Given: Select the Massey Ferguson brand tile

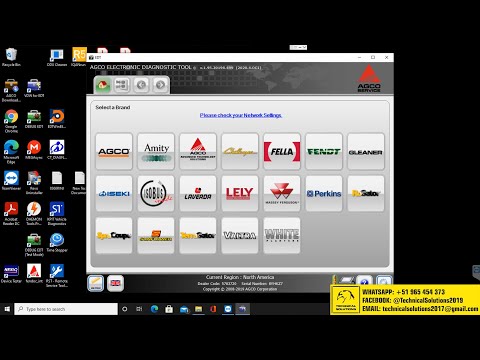Looking at the screenshot, I should pos(282,194).
